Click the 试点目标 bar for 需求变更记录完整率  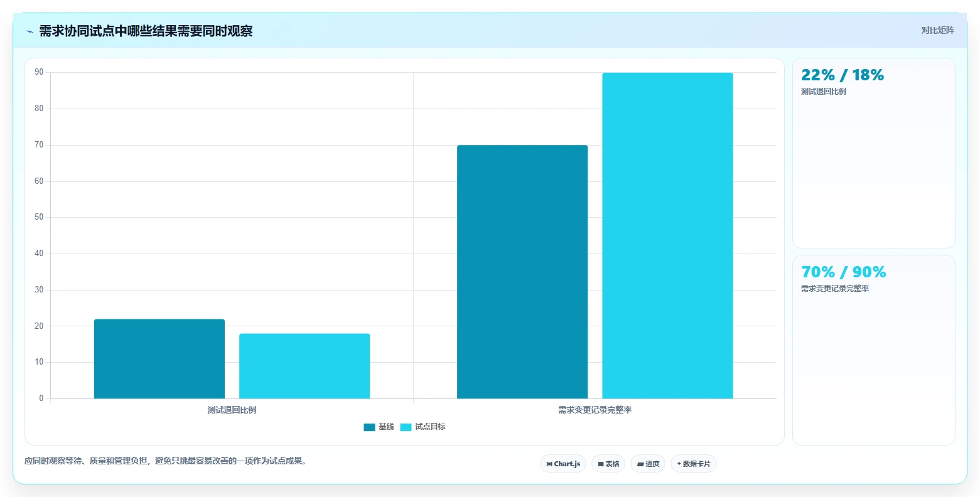[x=667, y=235]
